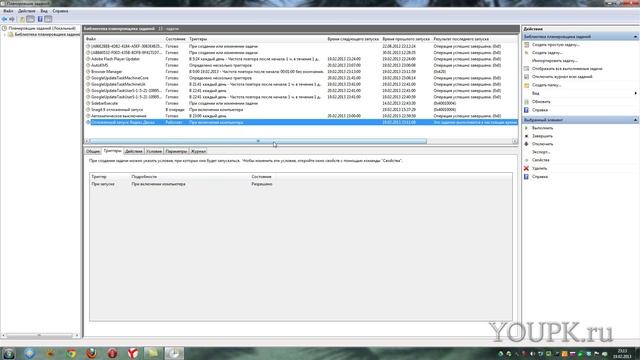This screenshot has height=360, width=640.
Task: Click the blue Help toolbar icon
Action: [40, 19]
